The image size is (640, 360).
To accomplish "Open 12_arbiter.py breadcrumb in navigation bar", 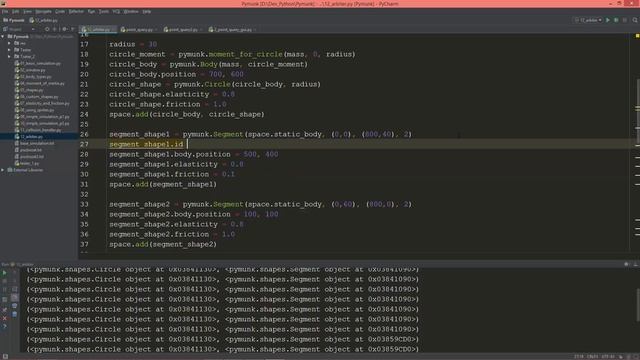I will coord(43,20).
